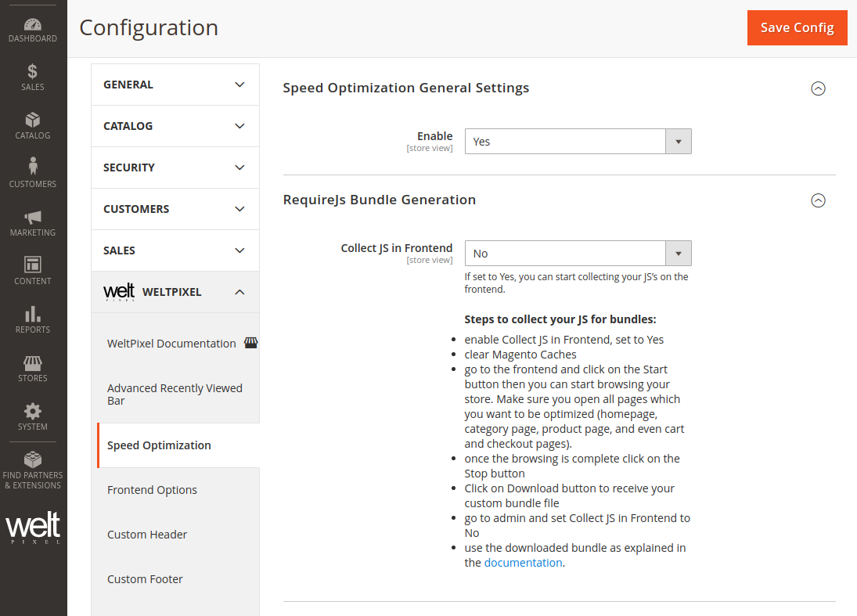Select the Custom Header menu item
Screen dimensions: 857x616
click(x=147, y=535)
